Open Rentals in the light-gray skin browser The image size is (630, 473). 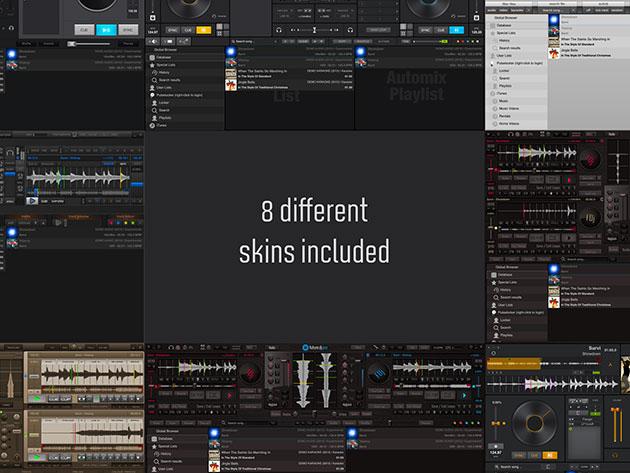pyautogui.click(x=516, y=116)
